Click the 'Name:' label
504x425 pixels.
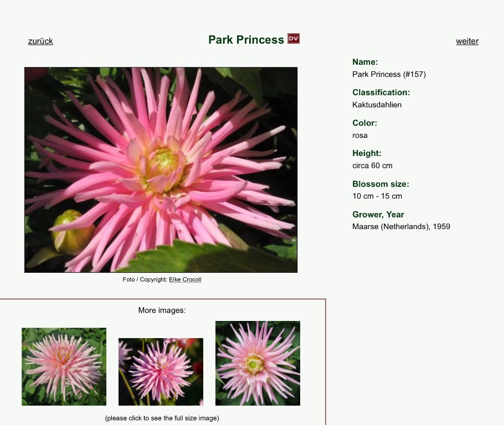tap(365, 62)
